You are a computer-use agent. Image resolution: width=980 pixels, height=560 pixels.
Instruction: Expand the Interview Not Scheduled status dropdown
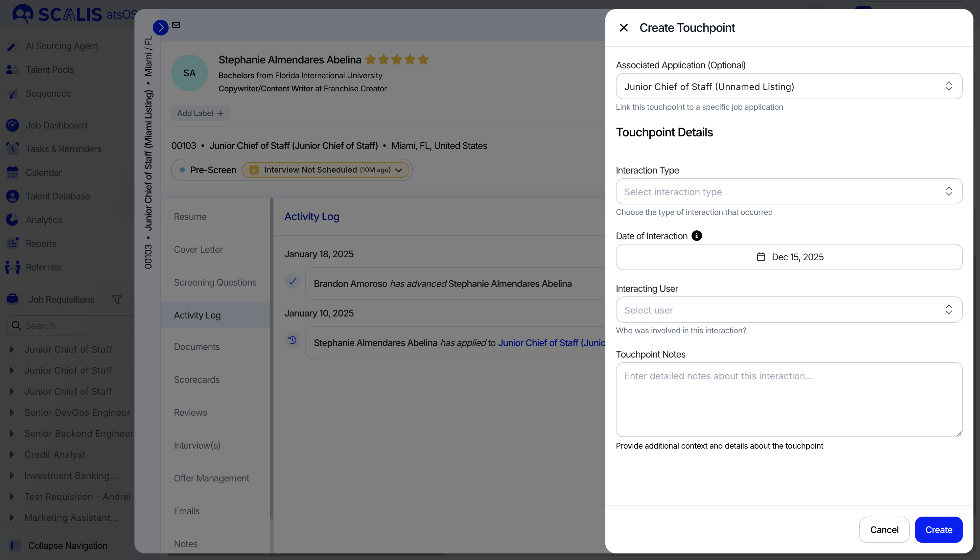click(x=399, y=170)
